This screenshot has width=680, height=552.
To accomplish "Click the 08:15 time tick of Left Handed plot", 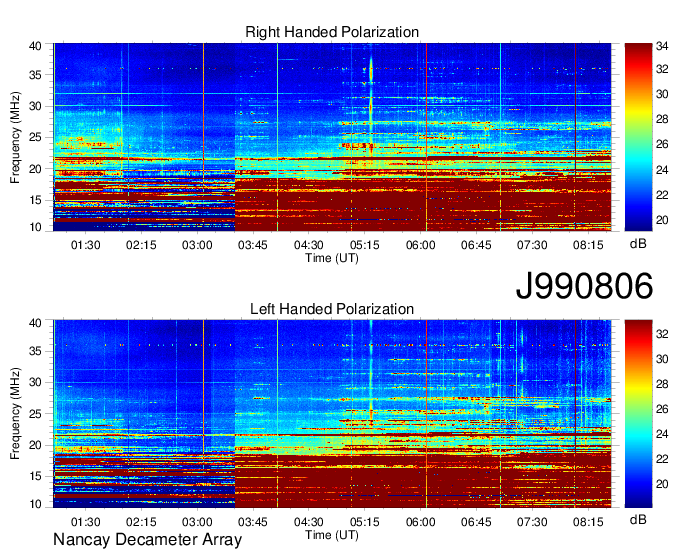I will click(x=588, y=522).
